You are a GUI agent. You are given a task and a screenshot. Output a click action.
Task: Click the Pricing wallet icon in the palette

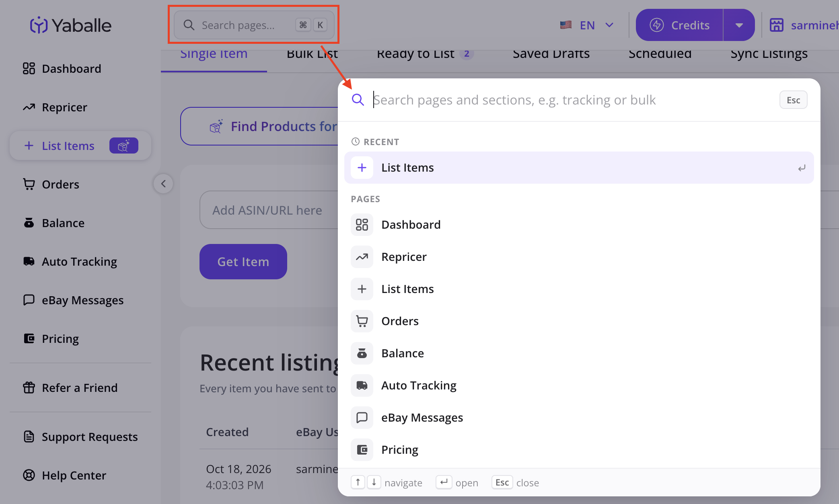pyautogui.click(x=362, y=450)
